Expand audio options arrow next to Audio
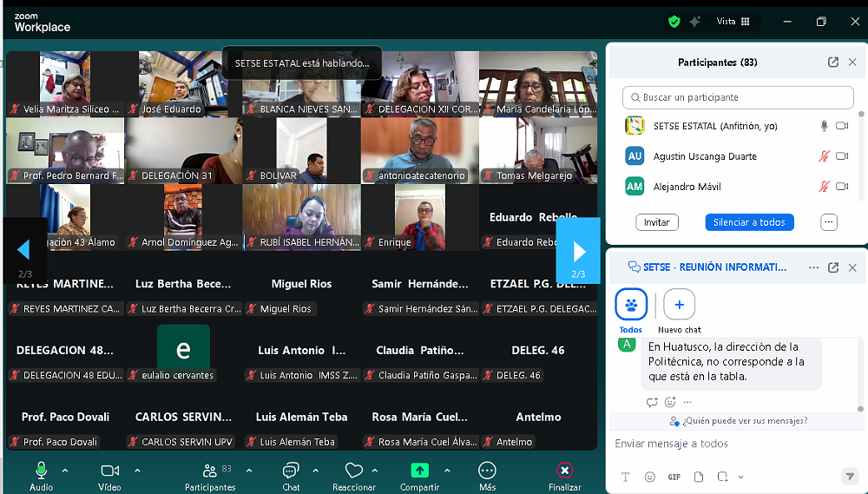The image size is (868, 494). tap(69, 471)
